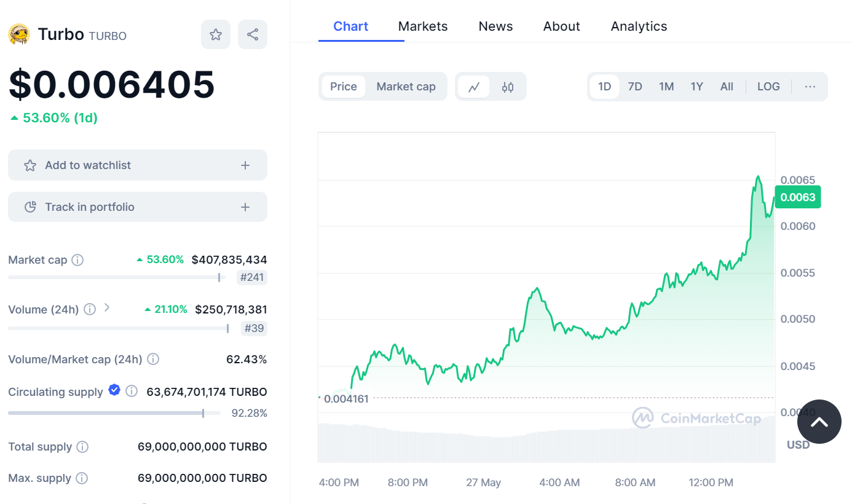Click the 0.0065 price axis label
Screen dimensions: 852x504
pos(798,180)
